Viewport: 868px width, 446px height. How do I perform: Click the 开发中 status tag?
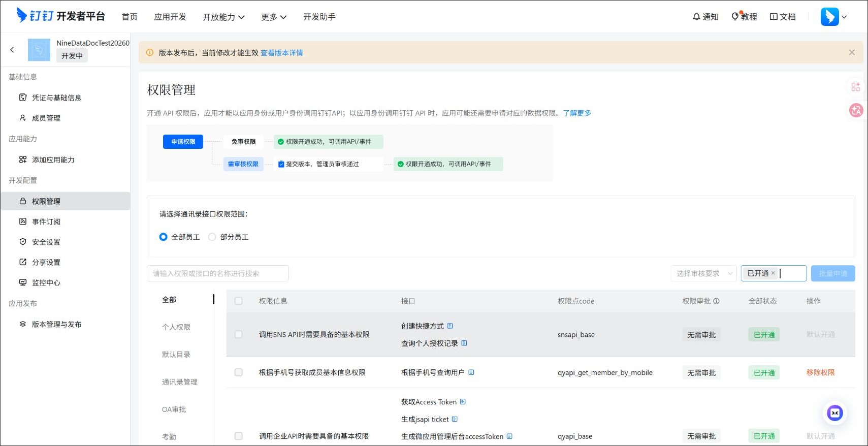coord(72,56)
